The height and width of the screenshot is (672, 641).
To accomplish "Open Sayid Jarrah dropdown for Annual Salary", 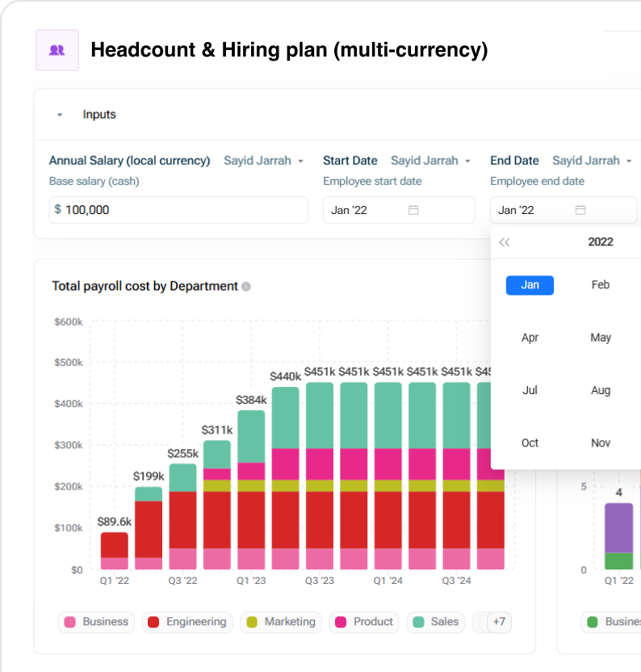I will [263, 161].
